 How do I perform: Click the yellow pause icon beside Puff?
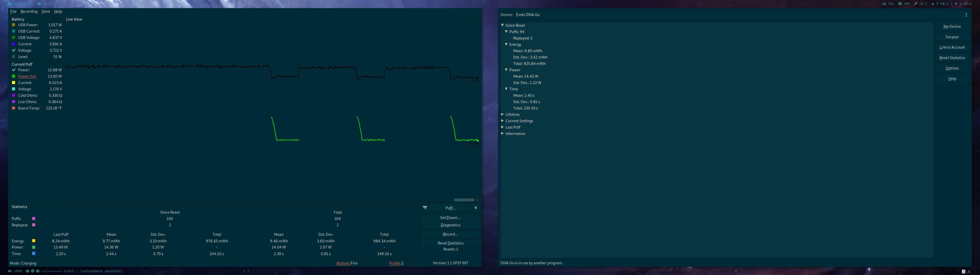(475, 208)
